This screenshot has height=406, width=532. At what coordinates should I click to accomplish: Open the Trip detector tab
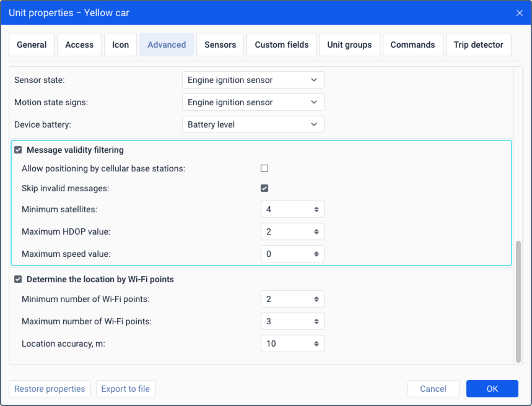point(478,45)
